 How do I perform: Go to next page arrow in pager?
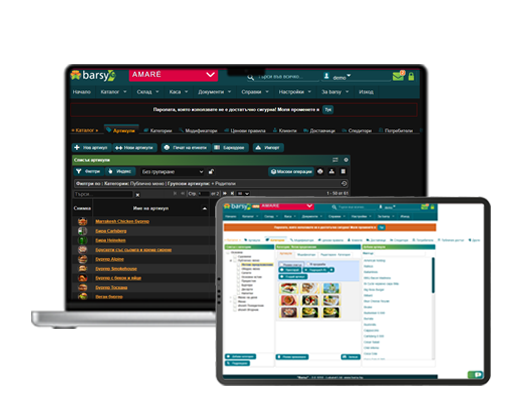click(x=225, y=193)
